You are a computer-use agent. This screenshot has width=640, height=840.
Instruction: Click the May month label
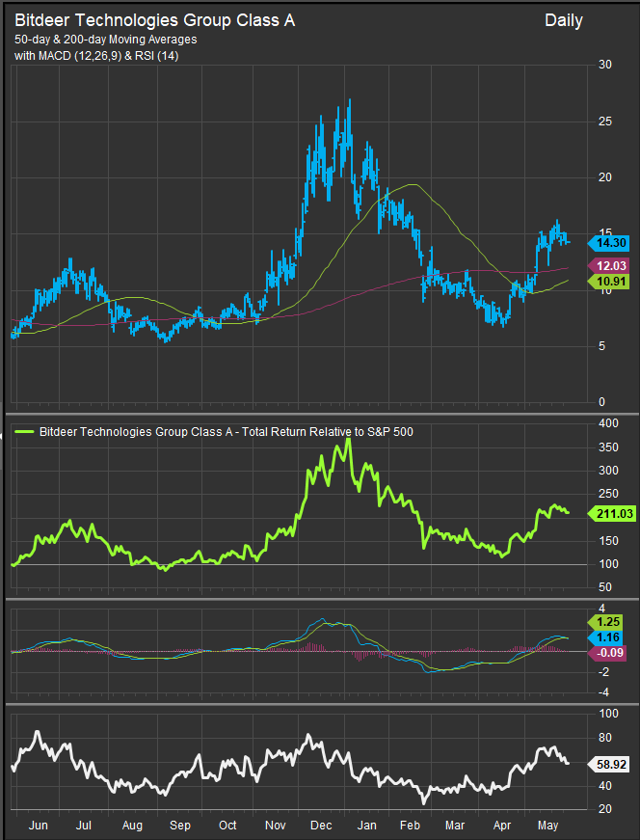tap(547, 826)
